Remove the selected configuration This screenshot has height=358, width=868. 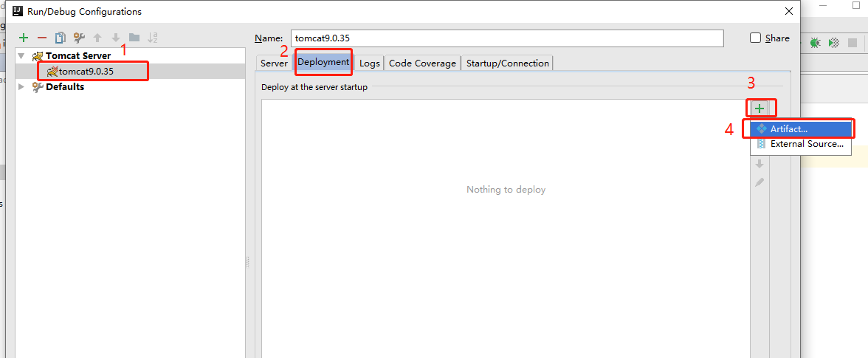coord(42,38)
